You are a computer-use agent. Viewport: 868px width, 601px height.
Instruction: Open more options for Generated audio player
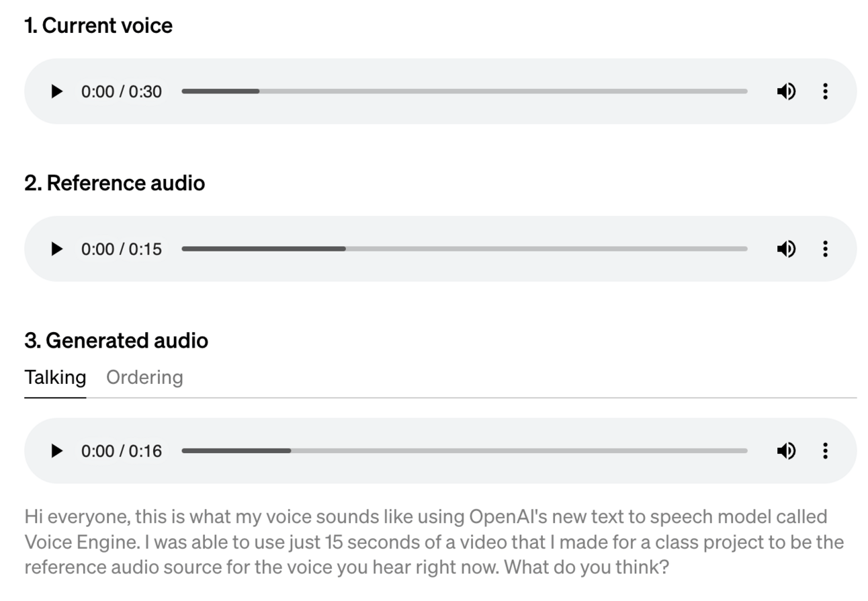click(825, 451)
